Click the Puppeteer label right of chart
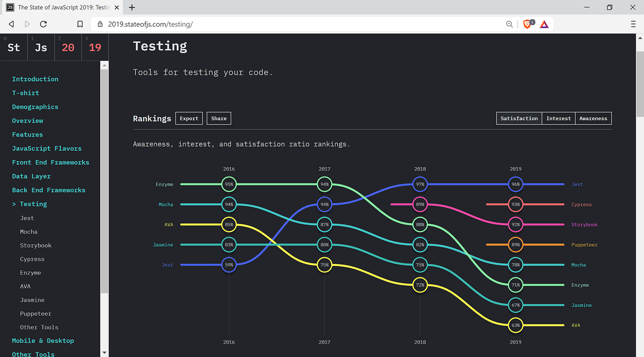Screen dimensions: 644x357 tap(584, 245)
